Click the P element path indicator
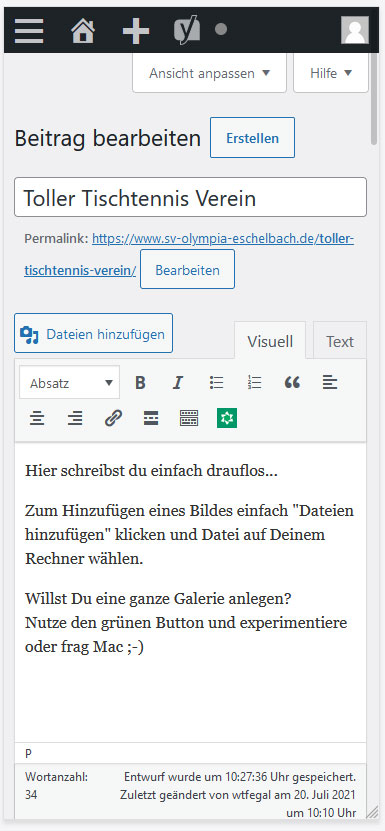The image size is (385, 831). pos(28,753)
